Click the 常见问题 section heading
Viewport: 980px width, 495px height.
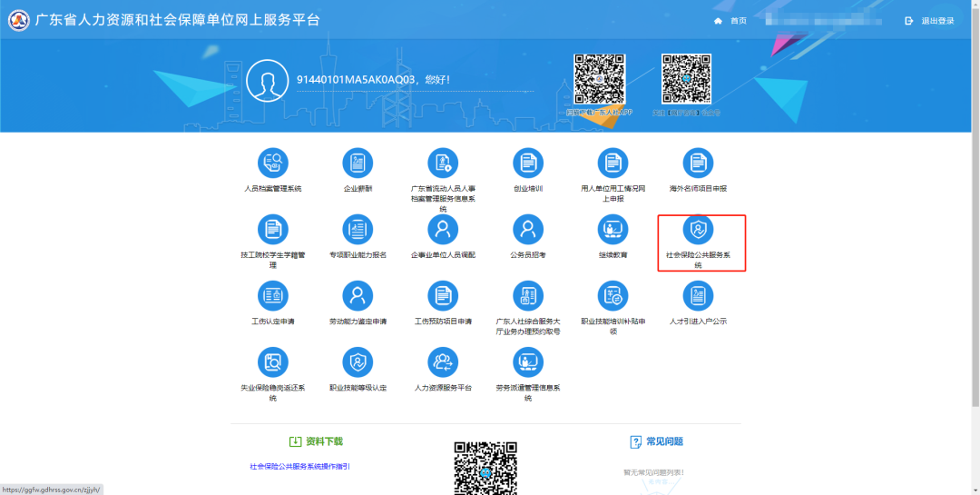coord(657,441)
